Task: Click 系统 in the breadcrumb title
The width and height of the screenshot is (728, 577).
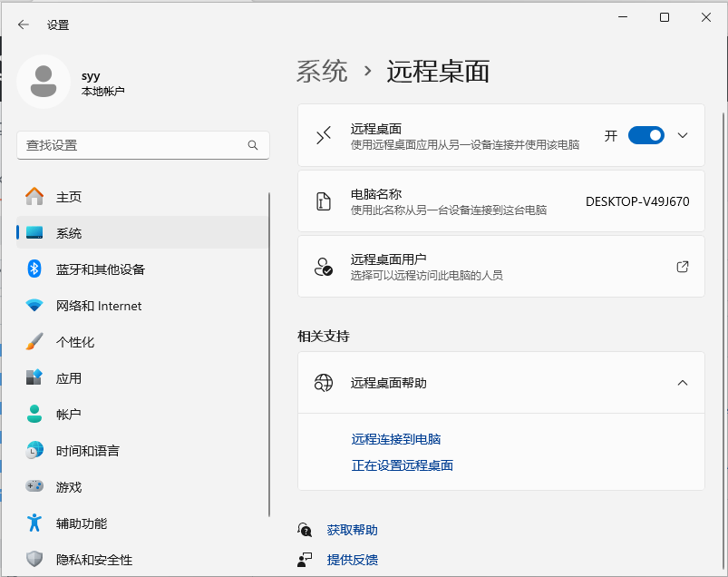Action: pos(322,72)
